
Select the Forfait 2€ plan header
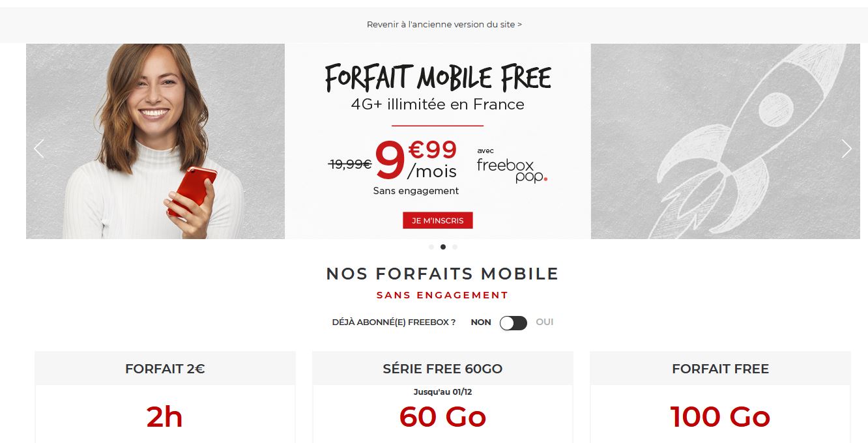(165, 369)
